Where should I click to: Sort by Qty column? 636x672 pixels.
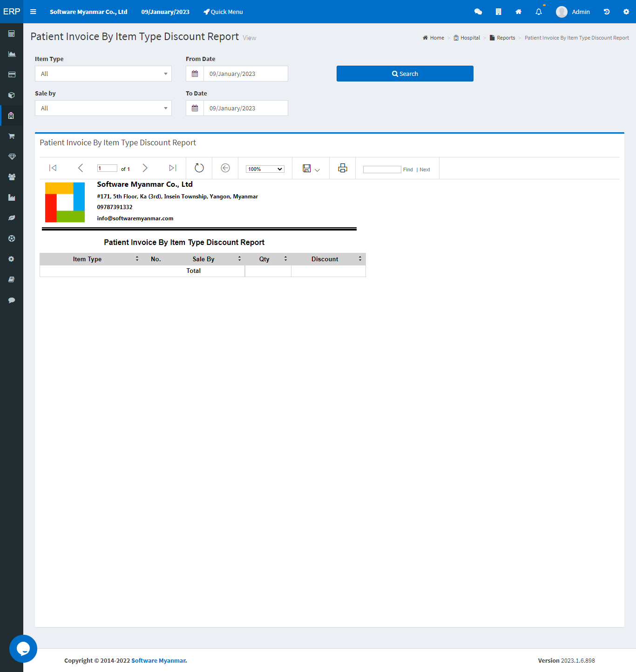click(x=285, y=258)
